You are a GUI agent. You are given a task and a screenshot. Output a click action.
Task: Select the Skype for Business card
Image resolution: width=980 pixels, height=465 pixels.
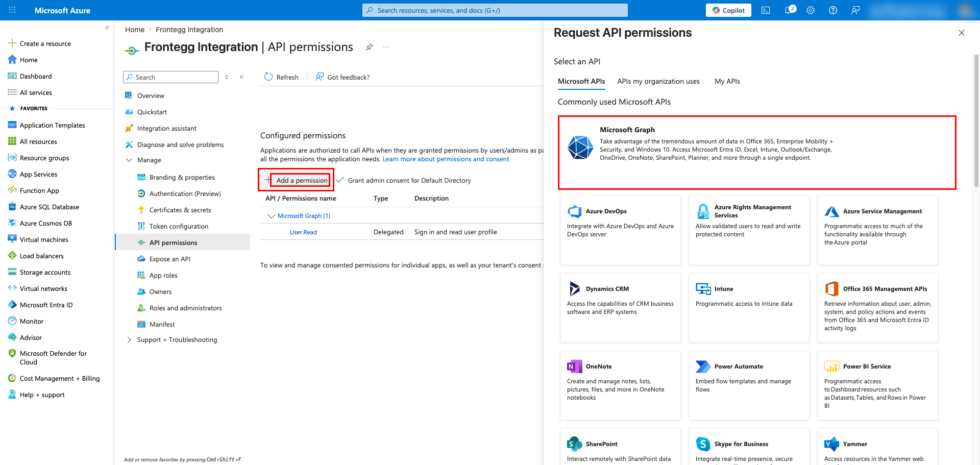click(749, 447)
